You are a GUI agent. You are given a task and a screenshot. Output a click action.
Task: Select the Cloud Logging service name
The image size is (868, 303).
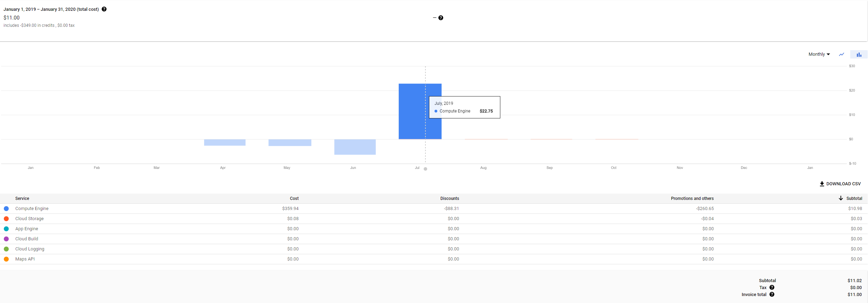(30, 249)
